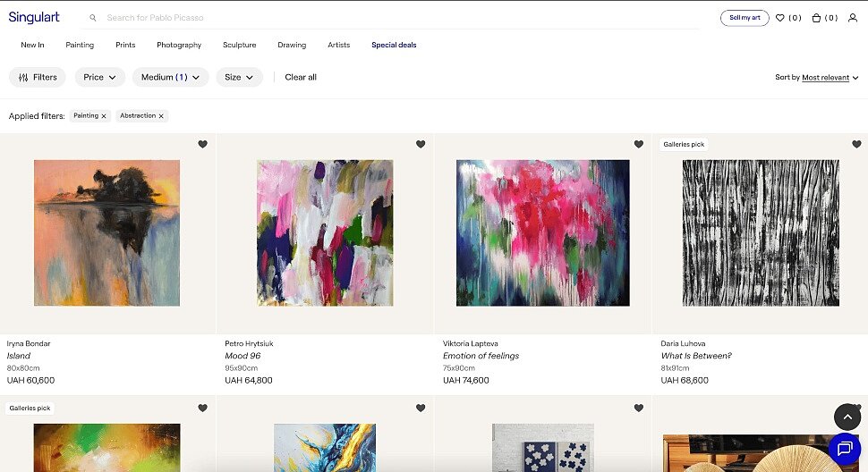
Task: Toggle favorite heart on Mood 96
Action: point(421,144)
